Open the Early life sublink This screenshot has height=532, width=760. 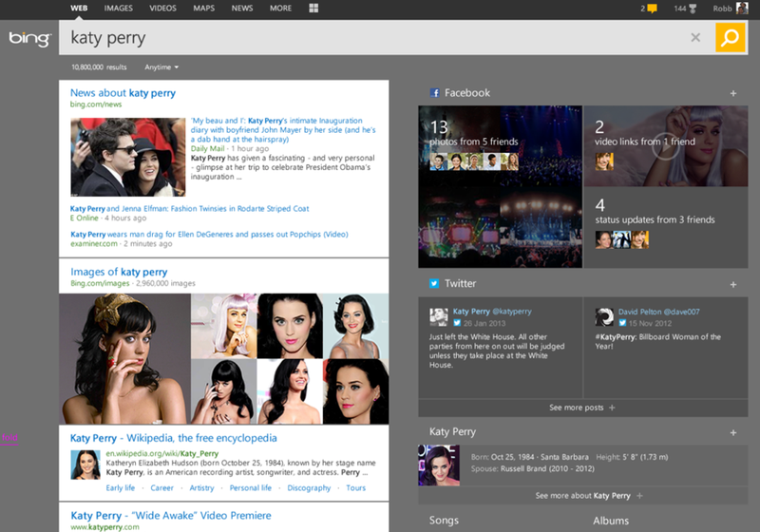pyautogui.click(x=121, y=488)
